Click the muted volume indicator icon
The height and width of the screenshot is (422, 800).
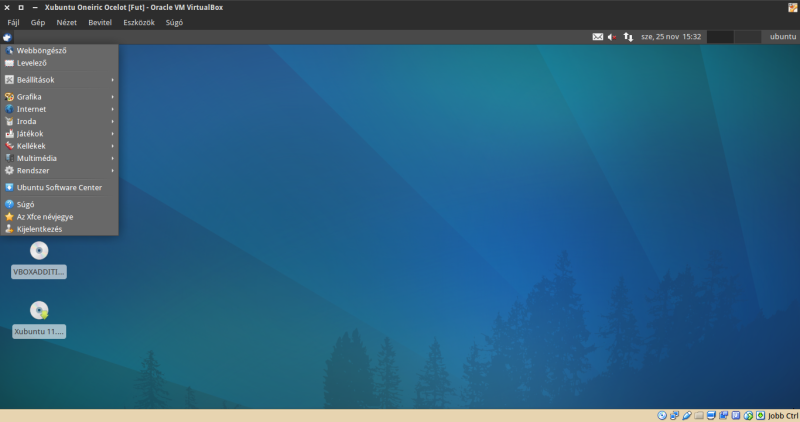pyautogui.click(x=612, y=37)
